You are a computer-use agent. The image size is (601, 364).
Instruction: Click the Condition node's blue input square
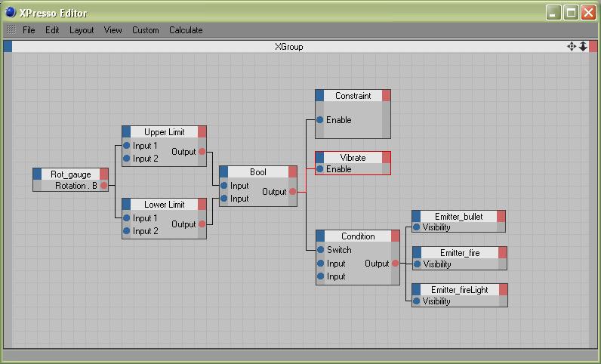point(320,236)
